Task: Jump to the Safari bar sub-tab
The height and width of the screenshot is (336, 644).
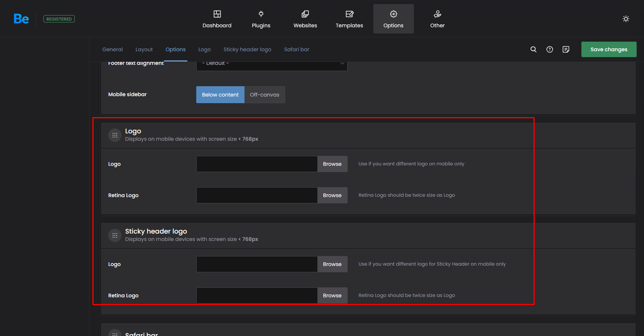Action: pyautogui.click(x=296, y=49)
